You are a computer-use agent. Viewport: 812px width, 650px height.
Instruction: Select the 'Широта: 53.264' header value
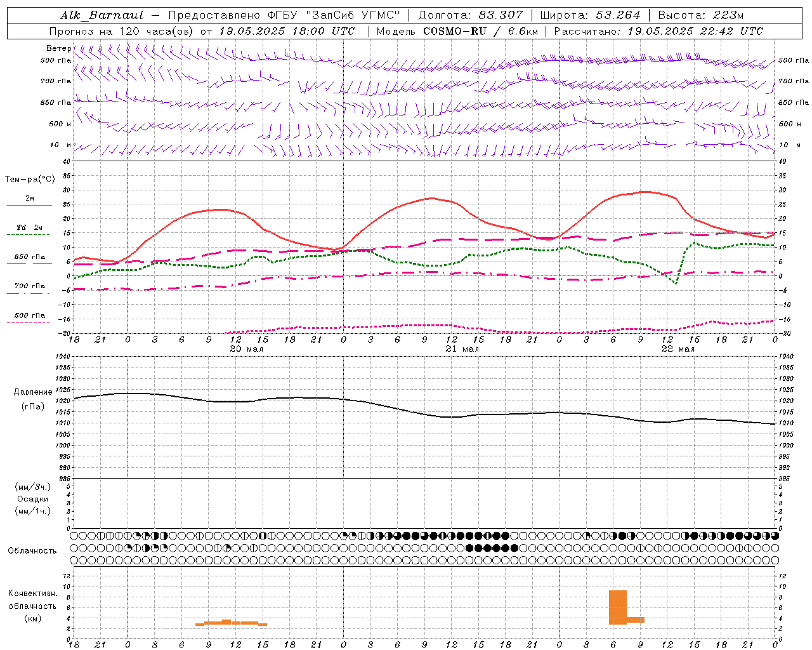click(591, 15)
